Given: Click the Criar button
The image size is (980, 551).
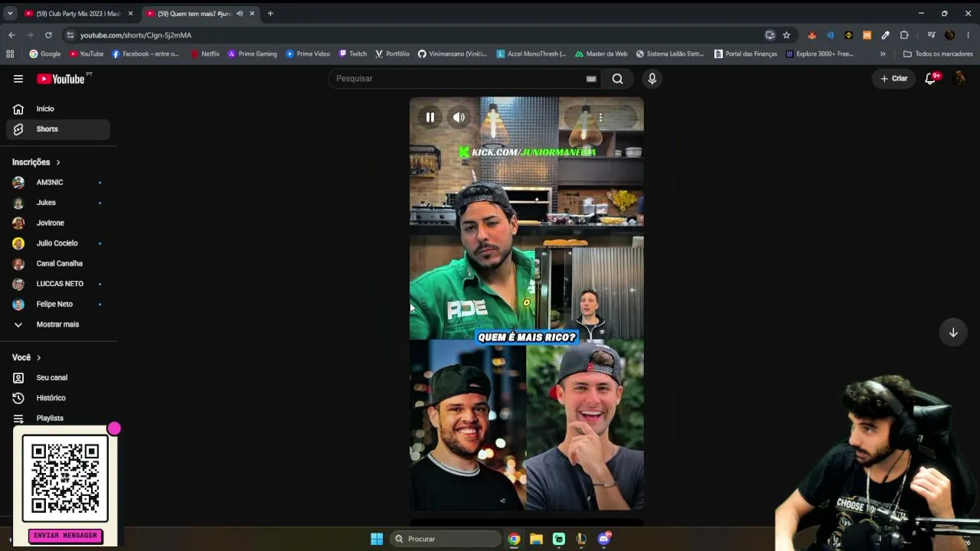Looking at the screenshot, I should point(893,79).
